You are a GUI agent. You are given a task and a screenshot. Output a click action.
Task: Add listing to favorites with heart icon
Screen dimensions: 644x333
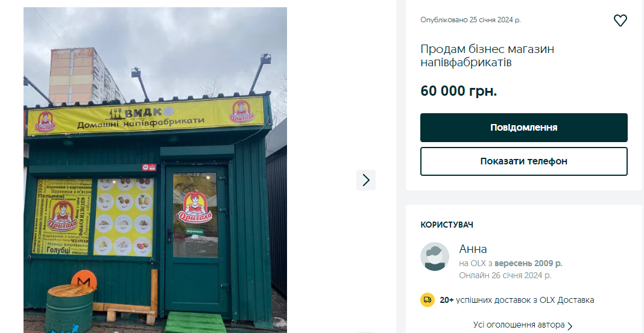coord(620,20)
